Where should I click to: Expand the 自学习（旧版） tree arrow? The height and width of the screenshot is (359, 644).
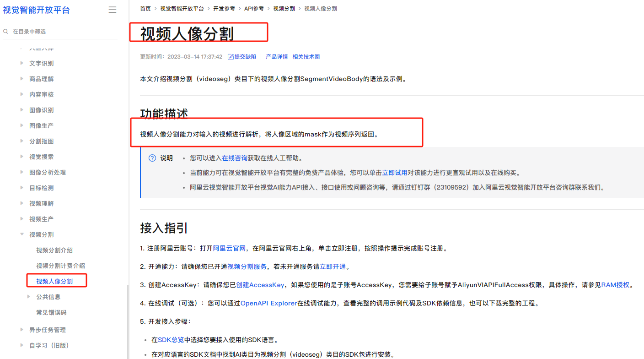(x=22, y=345)
